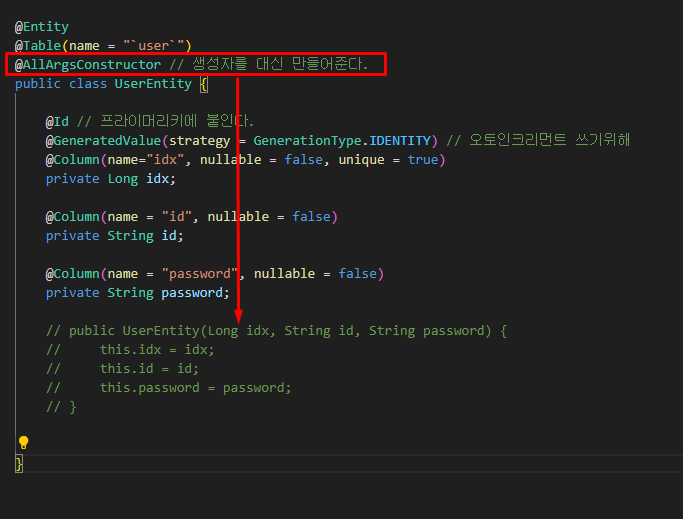Click the commented this.password = password line
Image resolution: width=683 pixels, height=519 pixels.
click(169, 388)
